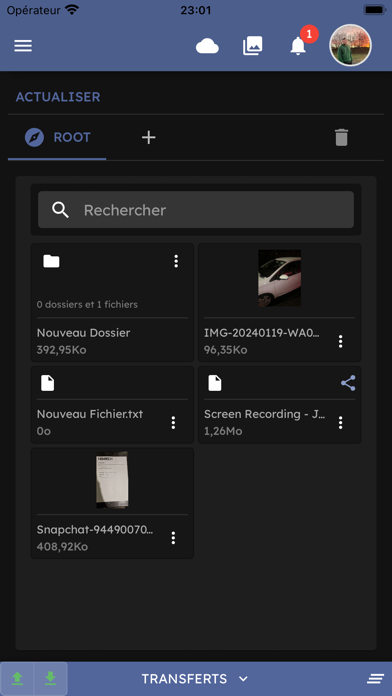Click the Wi-Fi status icon

click(72, 9)
